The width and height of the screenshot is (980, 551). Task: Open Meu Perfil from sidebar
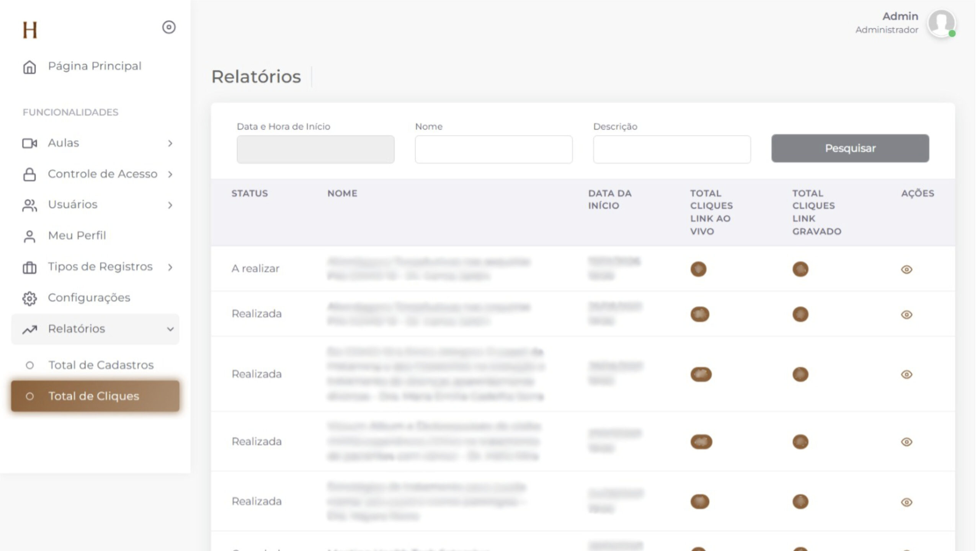click(x=77, y=236)
